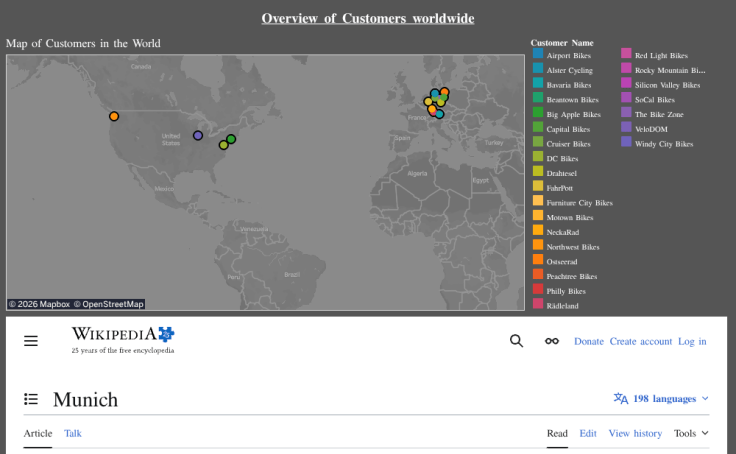This screenshot has width=736, height=454.
Task: Select the FahrPott legend swatch
Action: [538, 186]
